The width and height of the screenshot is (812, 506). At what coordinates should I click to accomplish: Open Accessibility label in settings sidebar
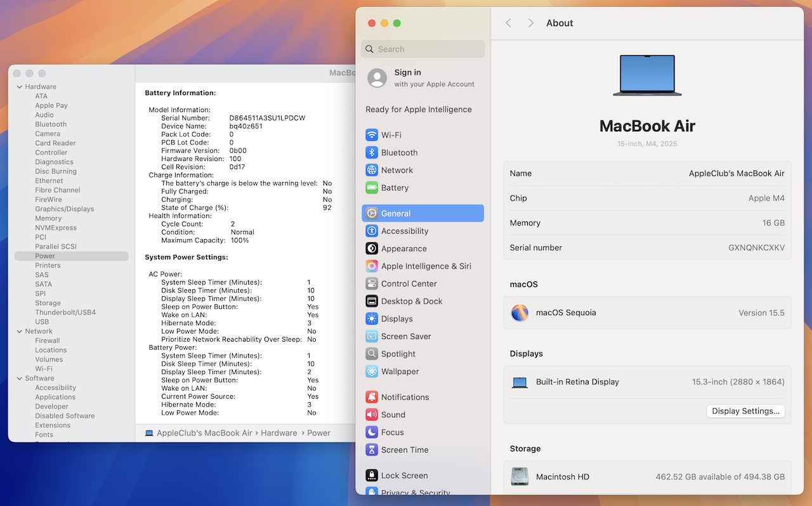tap(405, 231)
